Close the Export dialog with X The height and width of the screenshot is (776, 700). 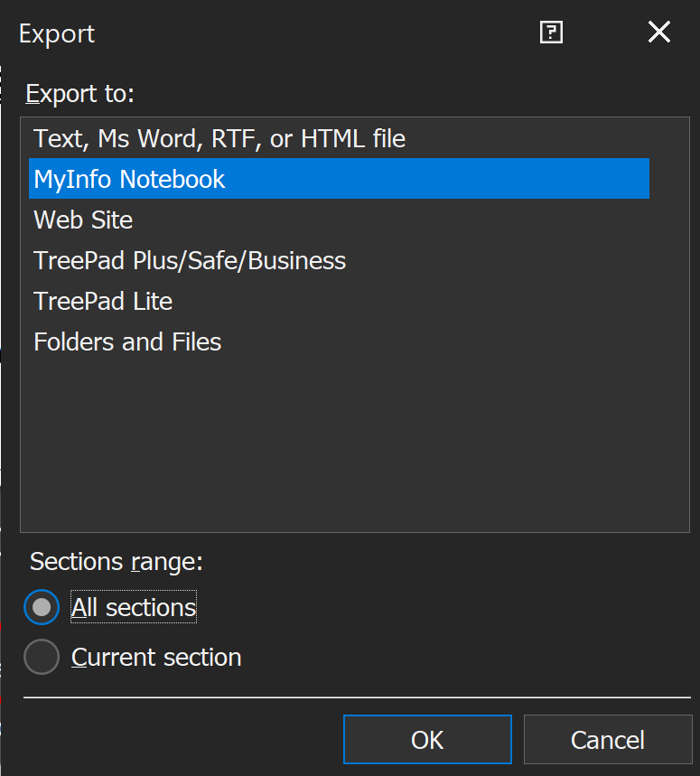[x=659, y=33]
